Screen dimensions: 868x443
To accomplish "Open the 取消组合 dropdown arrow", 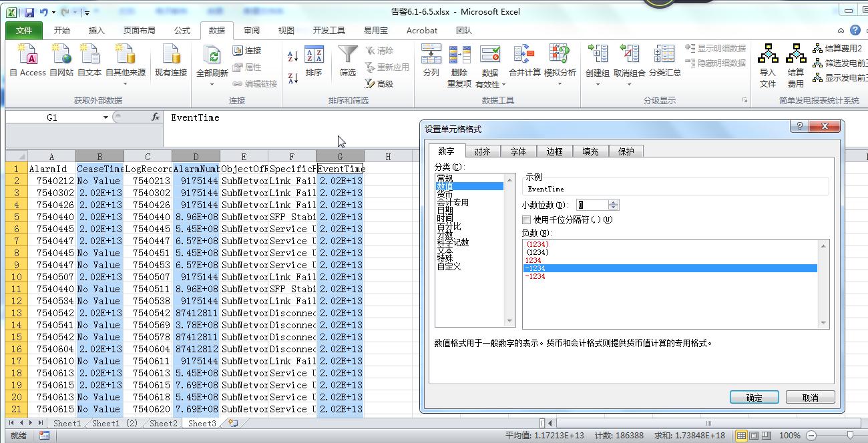I will click(630, 84).
